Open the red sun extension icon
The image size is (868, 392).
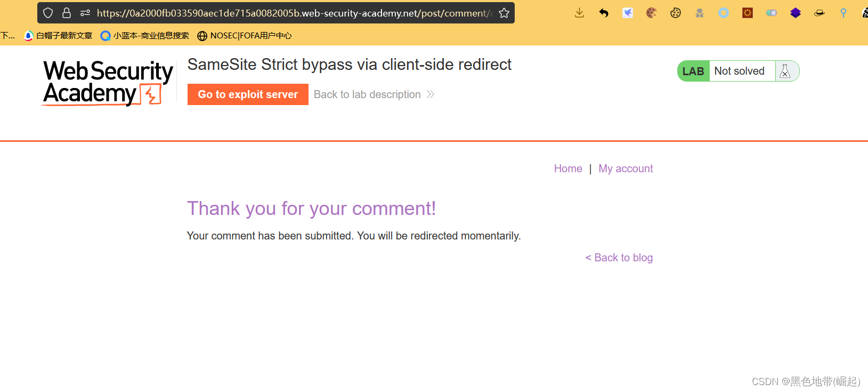(748, 13)
